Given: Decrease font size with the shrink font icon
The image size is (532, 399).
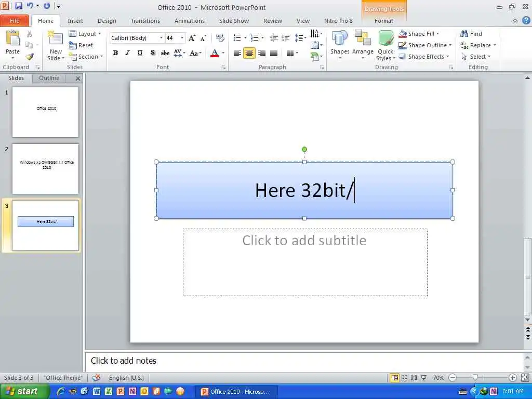Looking at the screenshot, I should pos(203,38).
